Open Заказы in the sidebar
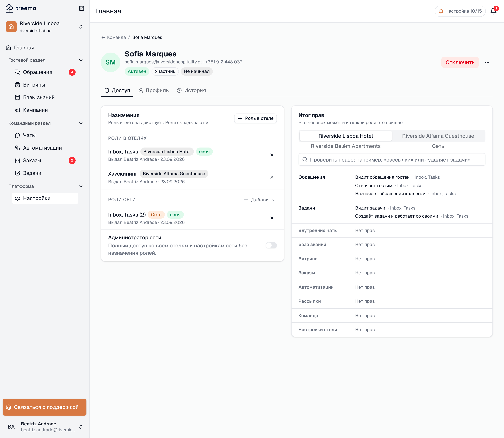The image size is (504, 438). click(45, 160)
